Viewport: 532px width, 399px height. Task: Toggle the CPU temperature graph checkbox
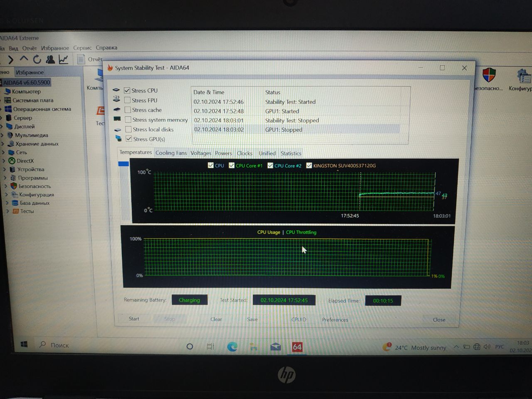tap(210, 165)
